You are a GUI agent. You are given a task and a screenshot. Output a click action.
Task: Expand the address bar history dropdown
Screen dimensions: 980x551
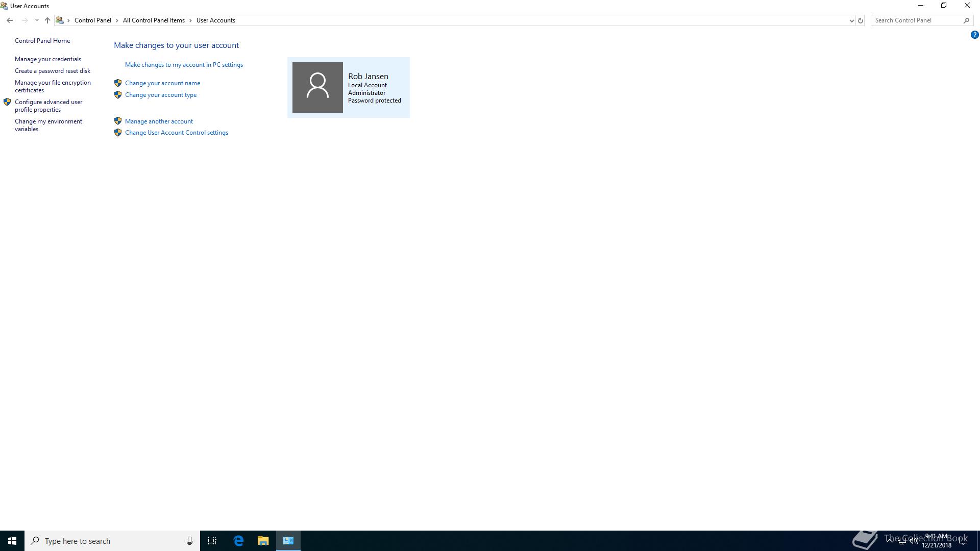851,20
